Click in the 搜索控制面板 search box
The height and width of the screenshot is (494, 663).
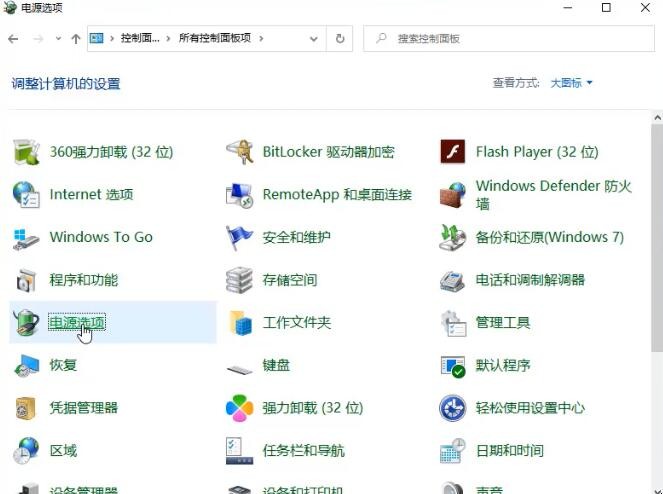pos(509,38)
